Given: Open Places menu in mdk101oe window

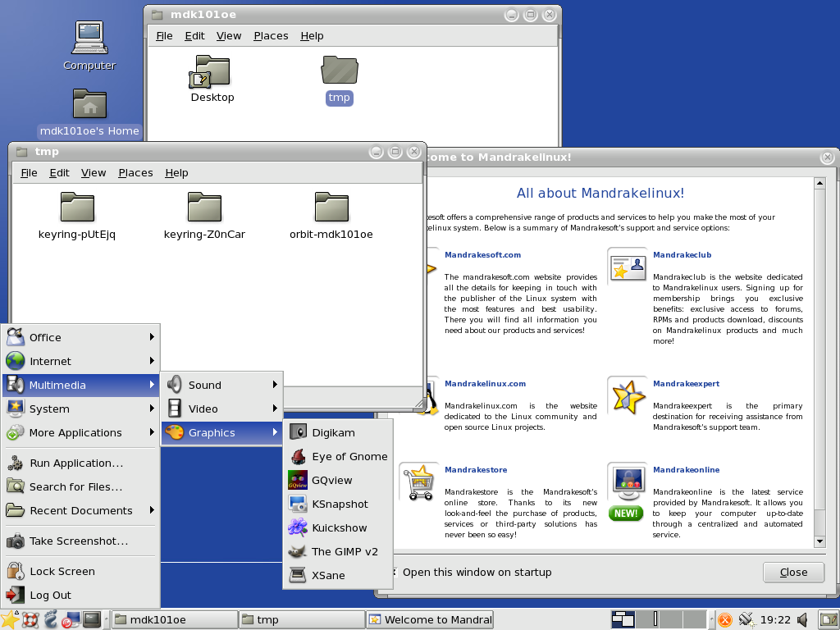Looking at the screenshot, I should point(271,36).
